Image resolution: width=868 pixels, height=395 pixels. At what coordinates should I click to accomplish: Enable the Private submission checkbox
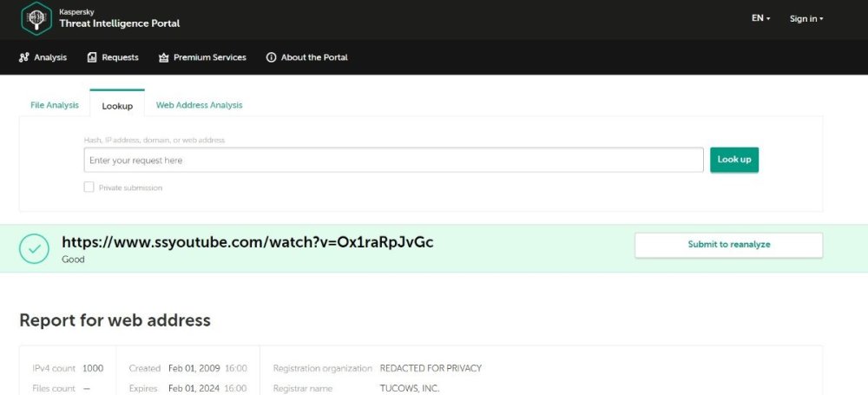(89, 188)
